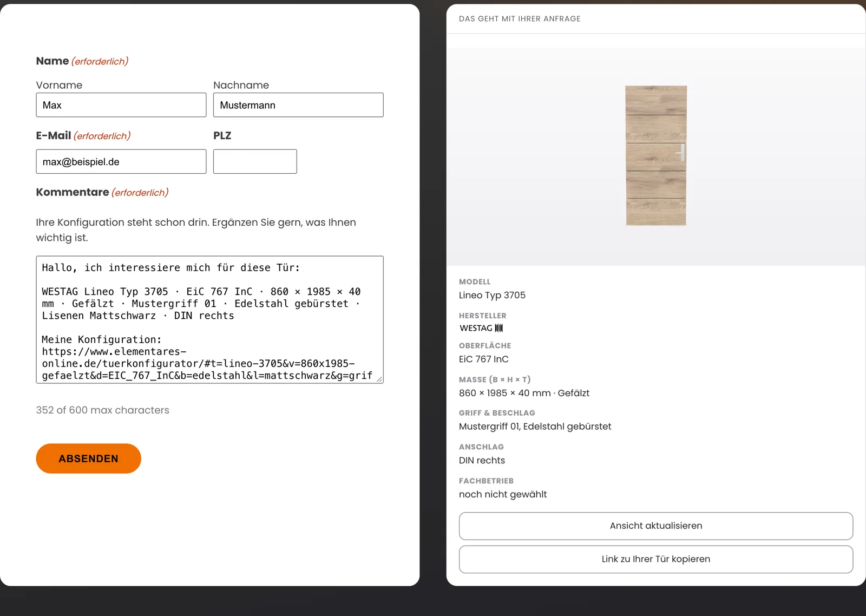The width and height of the screenshot is (866, 616).
Task: Click the door preview image
Action: (656, 155)
